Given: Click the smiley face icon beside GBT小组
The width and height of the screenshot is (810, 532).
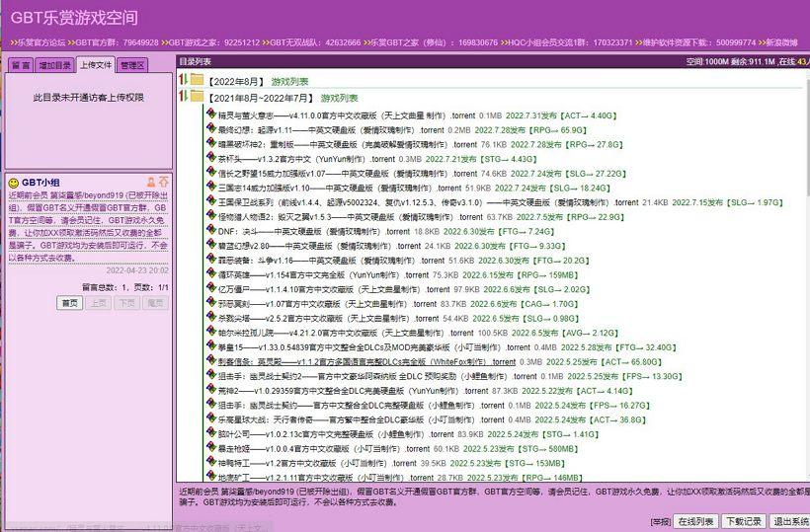Looking at the screenshot, I should tap(14, 183).
